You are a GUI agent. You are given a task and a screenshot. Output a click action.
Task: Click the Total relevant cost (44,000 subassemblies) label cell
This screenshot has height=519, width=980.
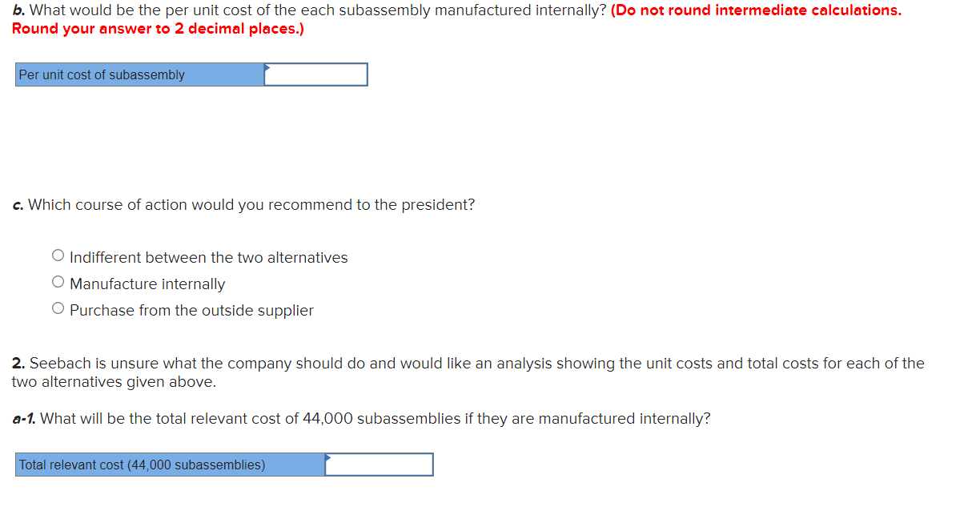[x=170, y=465]
